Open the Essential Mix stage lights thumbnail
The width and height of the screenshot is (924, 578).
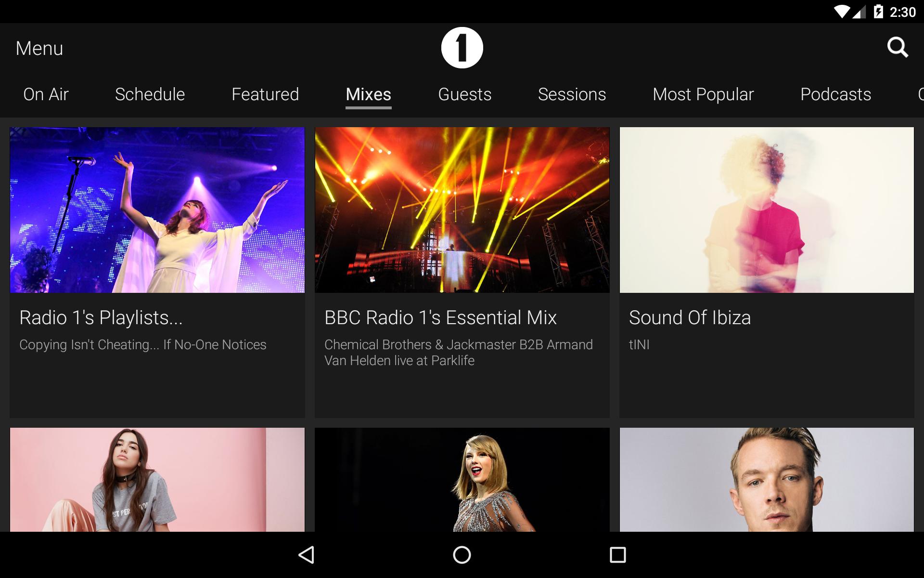[x=462, y=210]
